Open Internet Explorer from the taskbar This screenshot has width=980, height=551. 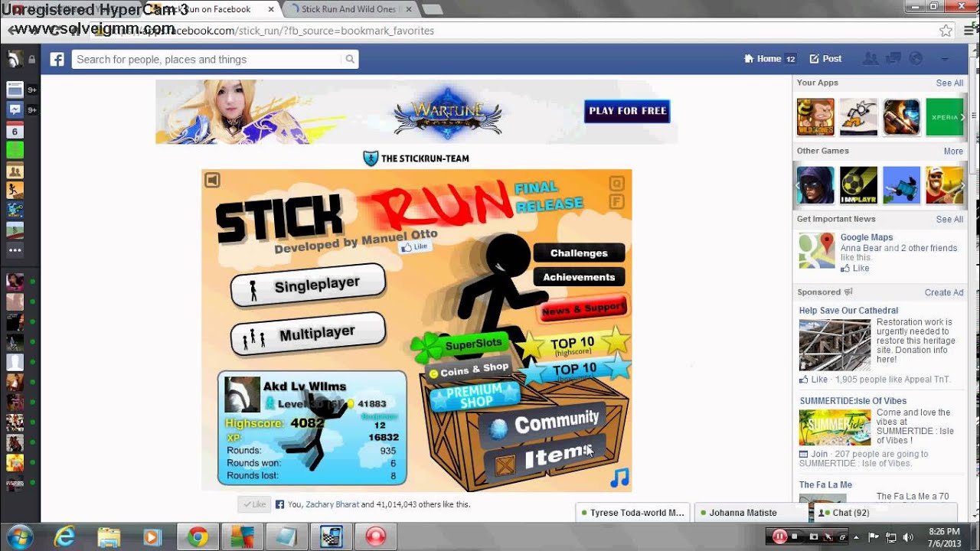tap(65, 537)
